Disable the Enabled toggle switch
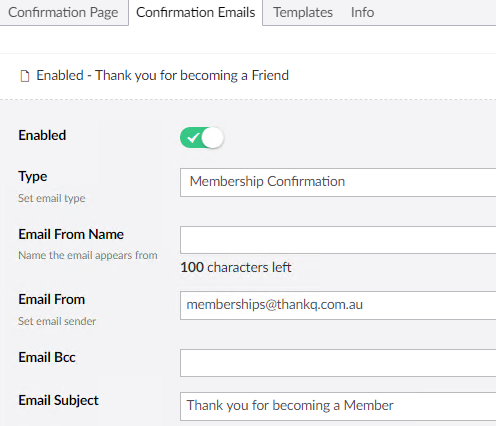 202,137
